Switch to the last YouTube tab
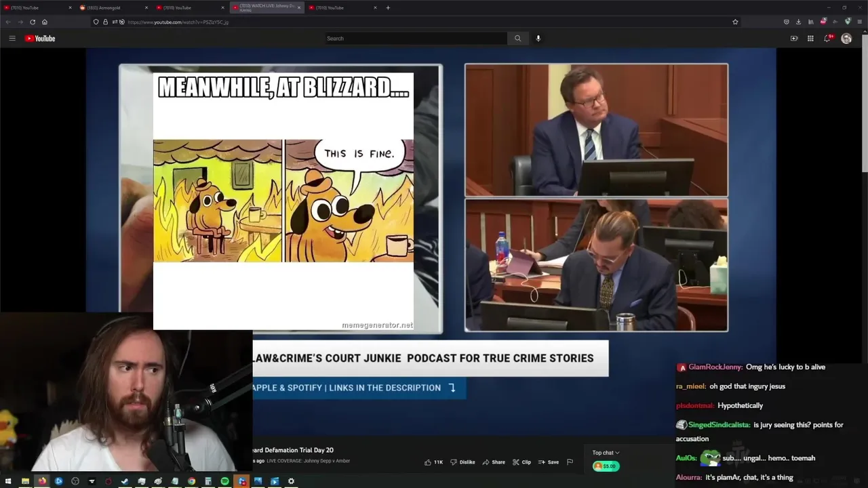Screen dimensions: 868x488 pos(343,7)
